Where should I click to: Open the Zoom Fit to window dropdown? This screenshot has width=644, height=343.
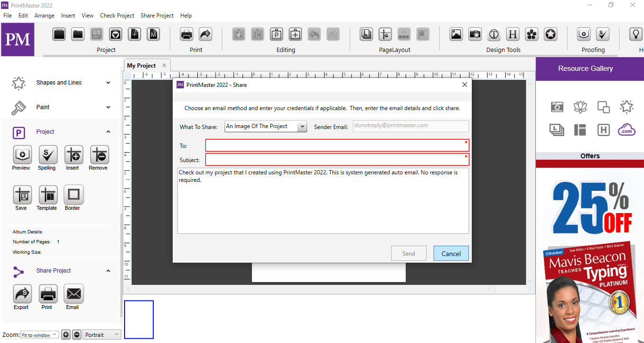click(x=39, y=335)
